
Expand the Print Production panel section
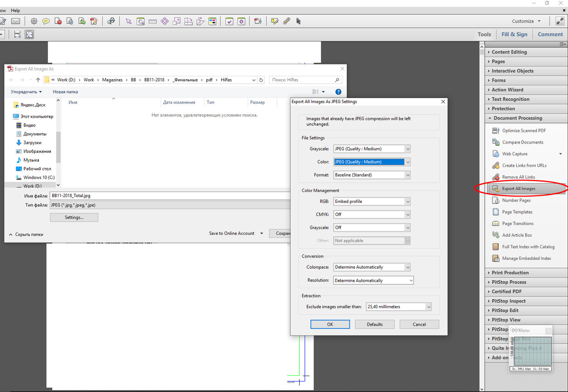[x=510, y=273]
